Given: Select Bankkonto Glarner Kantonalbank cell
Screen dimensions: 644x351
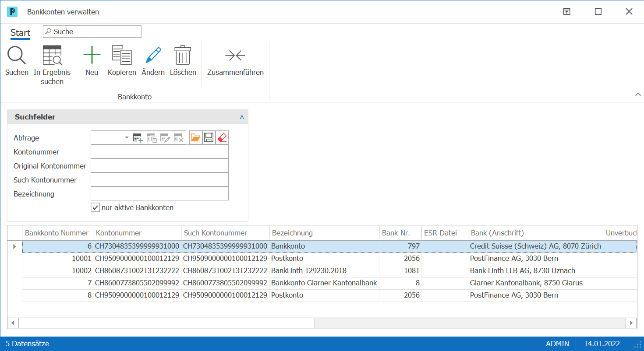Looking at the screenshot, I should [x=324, y=283].
